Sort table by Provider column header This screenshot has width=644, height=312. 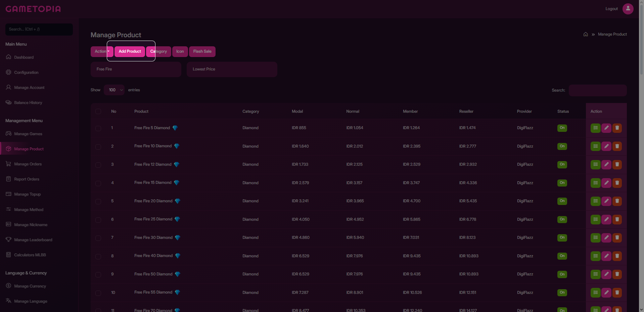(524, 111)
